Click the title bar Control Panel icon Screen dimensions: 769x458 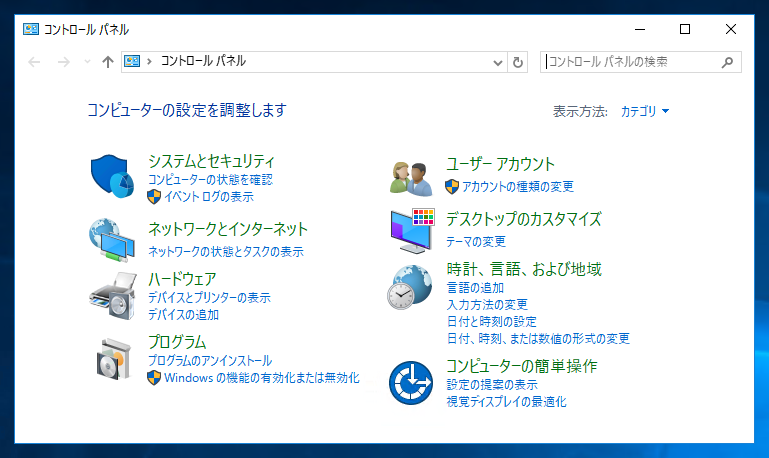pos(30,29)
